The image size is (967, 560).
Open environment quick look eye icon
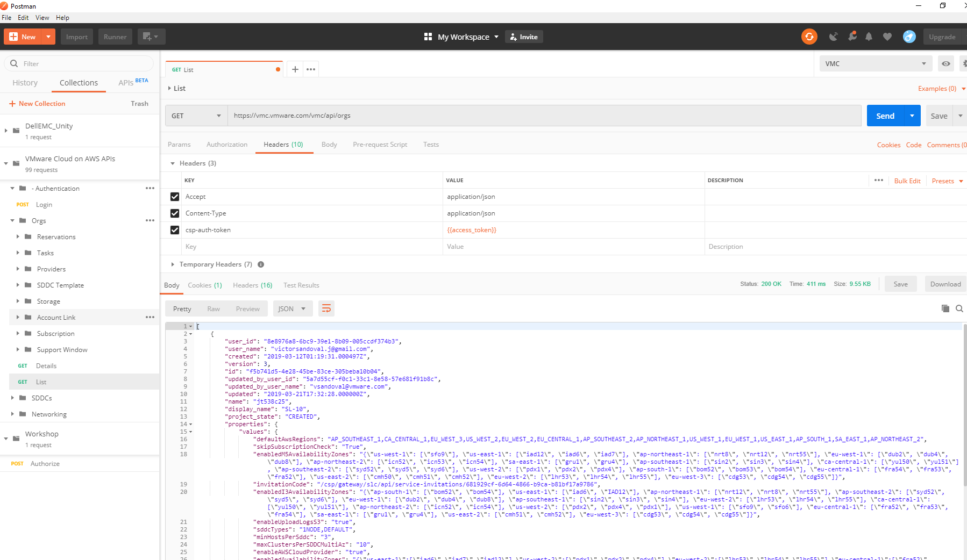tap(945, 63)
